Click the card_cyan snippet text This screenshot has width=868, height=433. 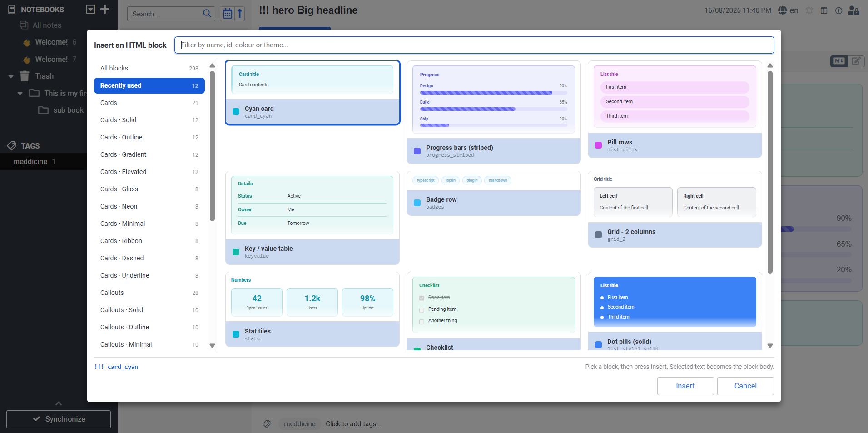tap(116, 367)
